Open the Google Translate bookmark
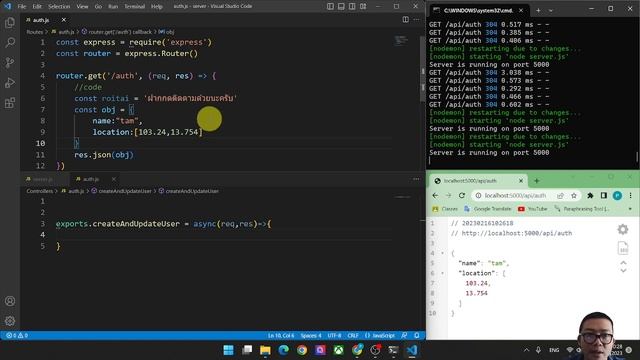The image size is (640, 360). 487,209
